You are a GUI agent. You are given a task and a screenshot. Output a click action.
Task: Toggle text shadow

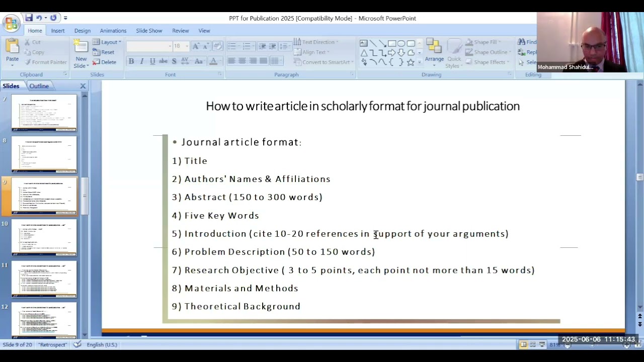(x=174, y=61)
